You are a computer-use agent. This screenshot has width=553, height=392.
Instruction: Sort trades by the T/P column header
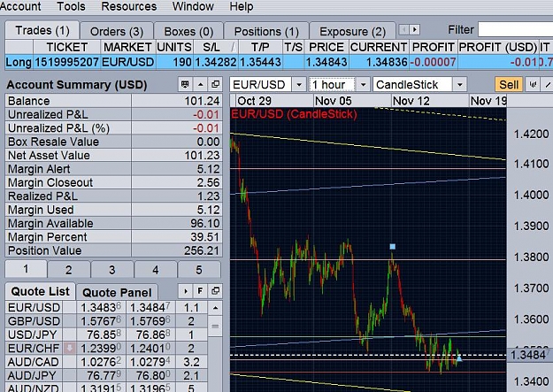pyautogui.click(x=260, y=47)
